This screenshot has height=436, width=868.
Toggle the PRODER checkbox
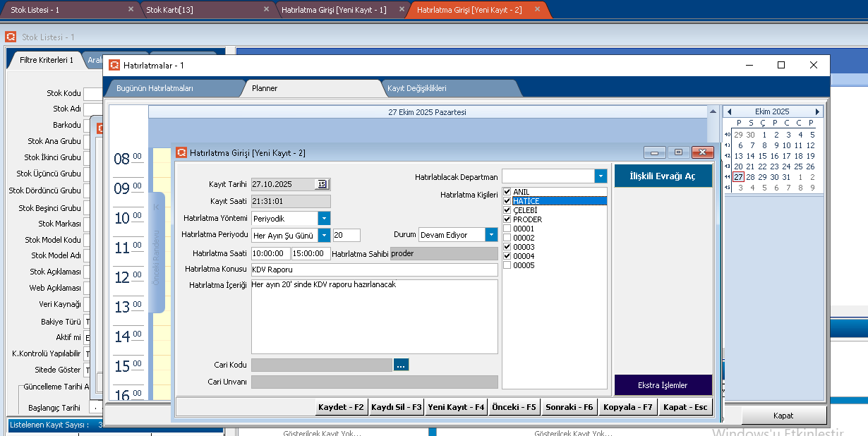[x=507, y=219]
